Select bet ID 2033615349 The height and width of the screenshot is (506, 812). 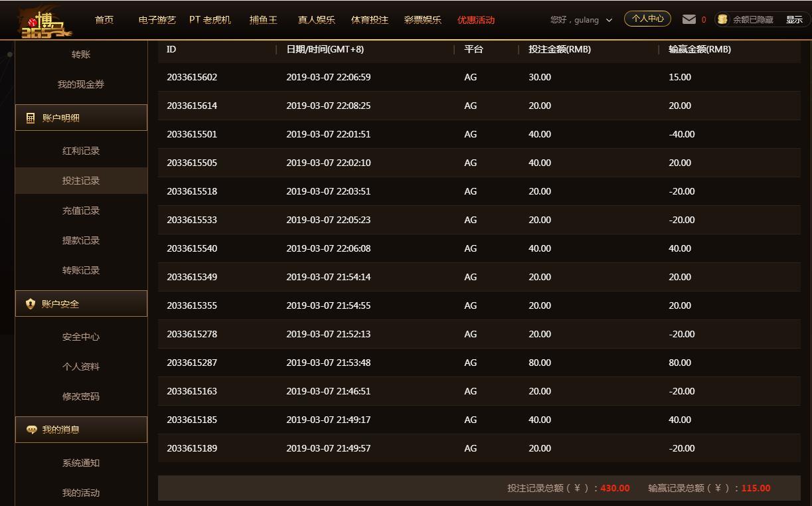point(192,277)
